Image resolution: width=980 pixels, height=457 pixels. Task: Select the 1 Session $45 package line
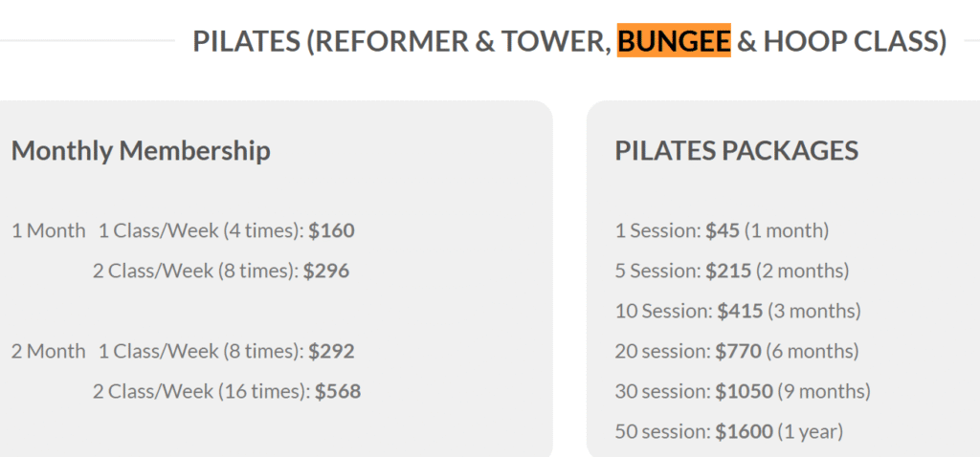pos(722,231)
